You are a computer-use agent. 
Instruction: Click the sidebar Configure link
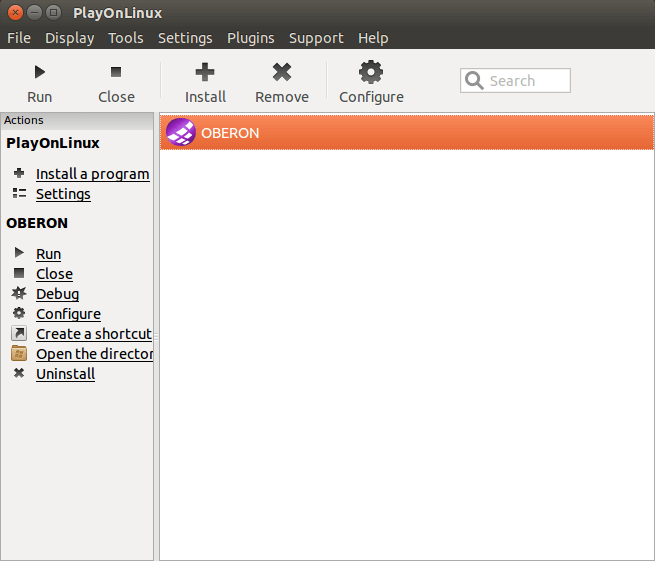[68, 314]
